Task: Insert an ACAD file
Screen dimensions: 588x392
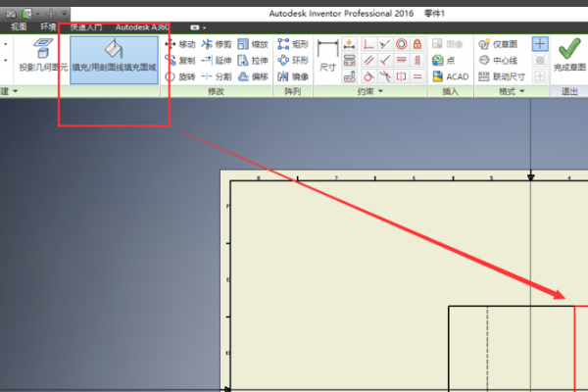Action: [x=450, y=75]
